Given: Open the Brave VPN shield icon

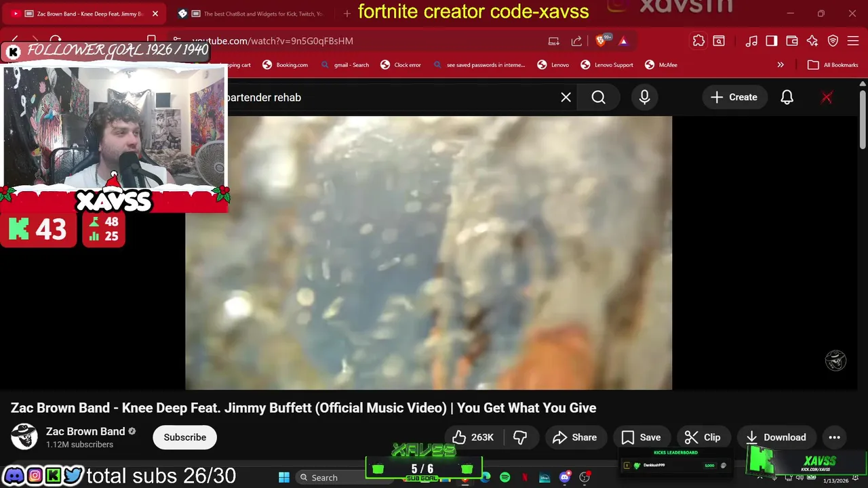Looking at the screenshot, I should [x=833, y=41].
